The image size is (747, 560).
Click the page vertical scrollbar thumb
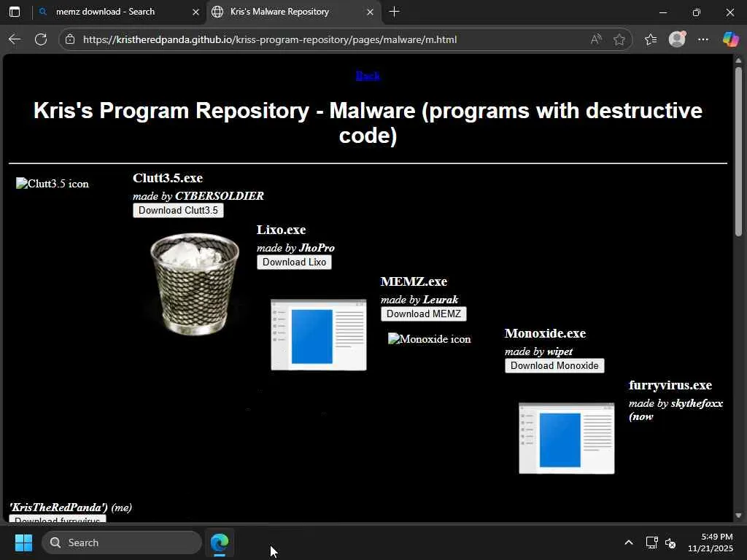(738, 152)
